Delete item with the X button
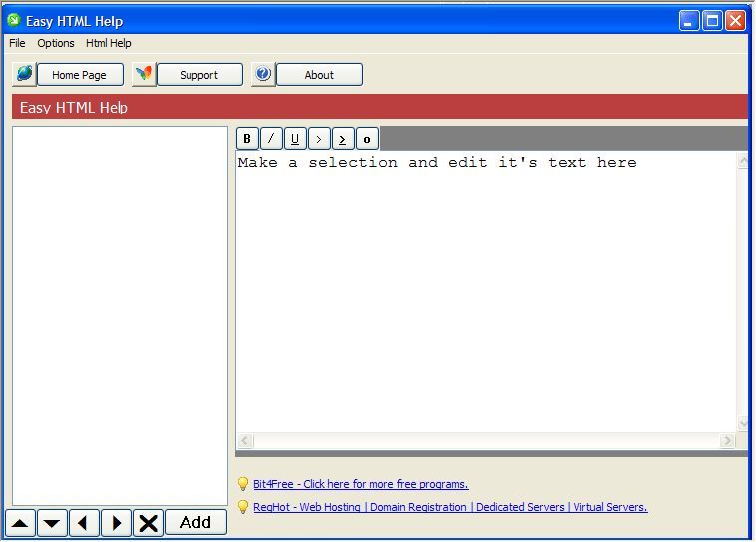The height and width of the screenshot is (542, 756). point(148,523)
